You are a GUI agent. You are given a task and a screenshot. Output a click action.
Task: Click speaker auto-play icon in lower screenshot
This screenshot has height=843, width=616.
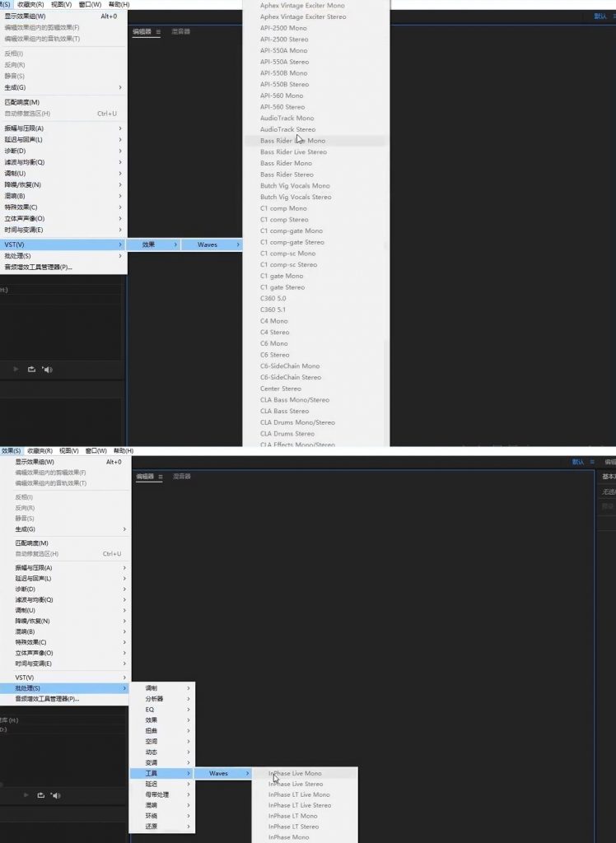click(x=56, y=795)
